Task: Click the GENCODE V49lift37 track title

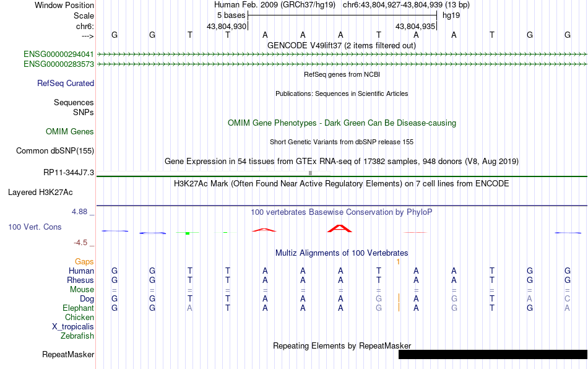Action: [x=342, y=46]
